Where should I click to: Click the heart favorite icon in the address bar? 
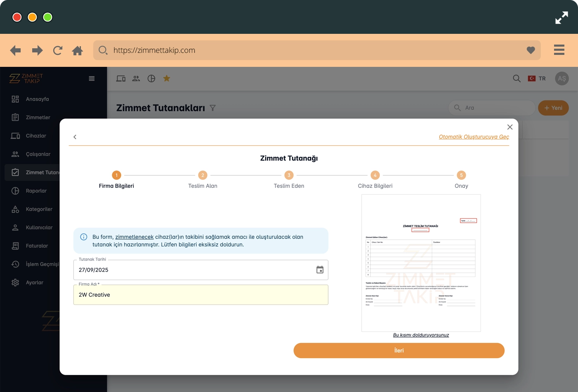tap(531, 50)
